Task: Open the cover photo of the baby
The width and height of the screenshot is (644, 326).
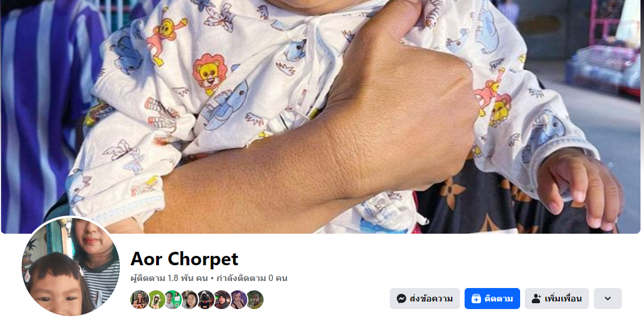Action: click(322, 117)
